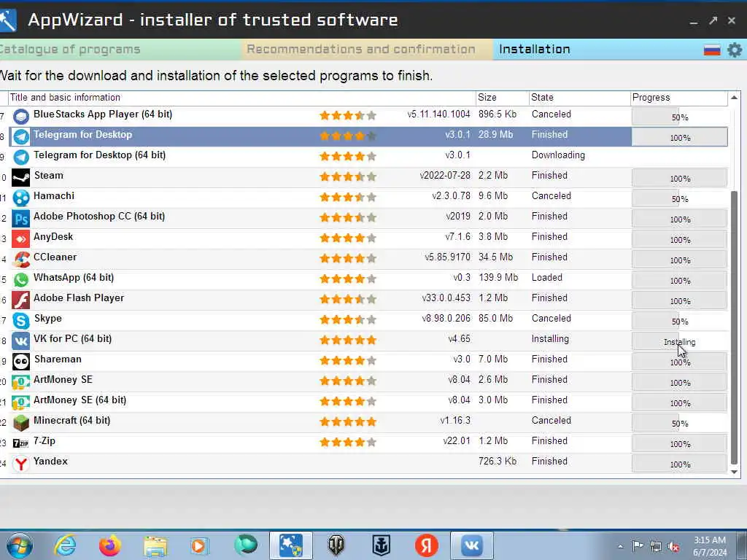Click the AppWizard taskbar button
Viewport: 747px width, 560px height.
(291, 545)
